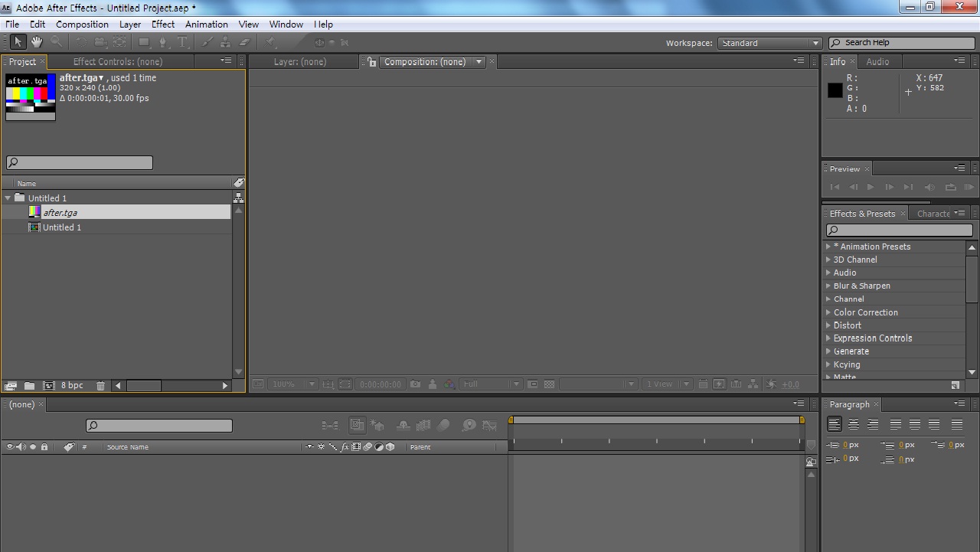Toggle motion blur enable switch in timeline
The width and height of the screenshot is (980, 552).
[x=443, y=425]
